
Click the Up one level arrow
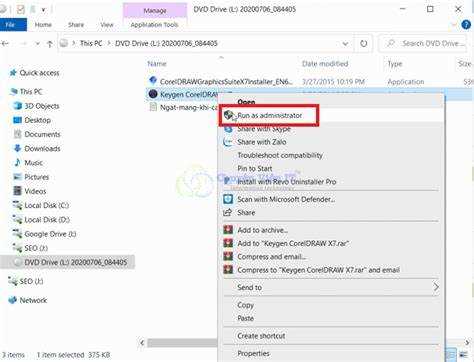point(50,44)
